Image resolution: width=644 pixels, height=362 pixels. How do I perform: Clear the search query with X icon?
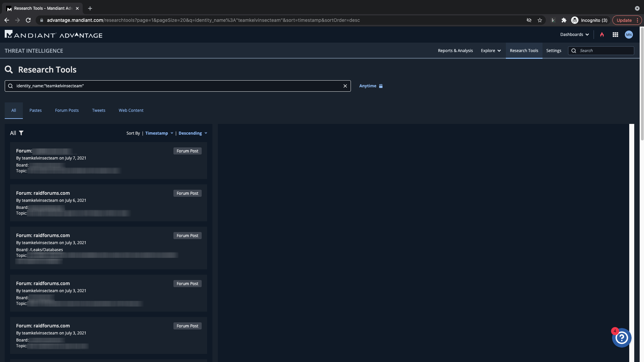345,86
